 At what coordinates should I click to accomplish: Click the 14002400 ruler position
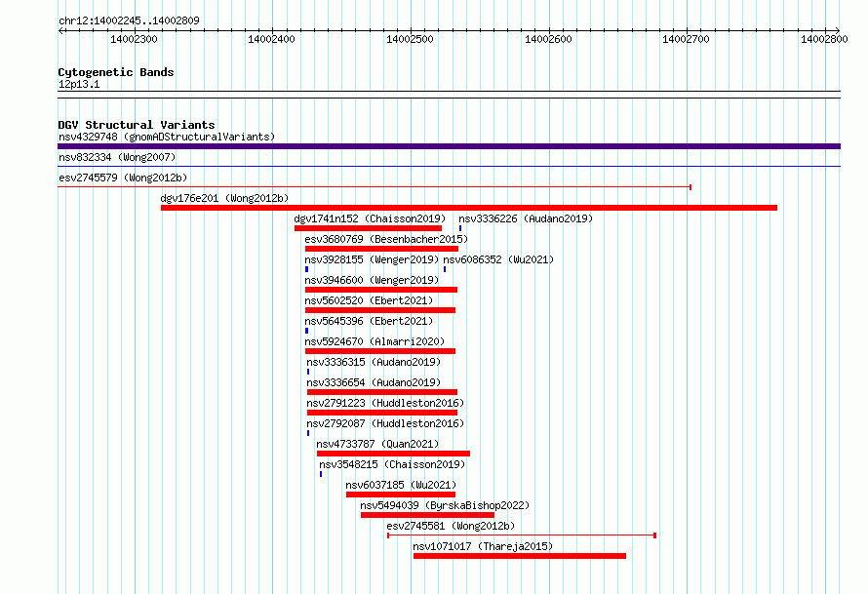tap(272, 39)
